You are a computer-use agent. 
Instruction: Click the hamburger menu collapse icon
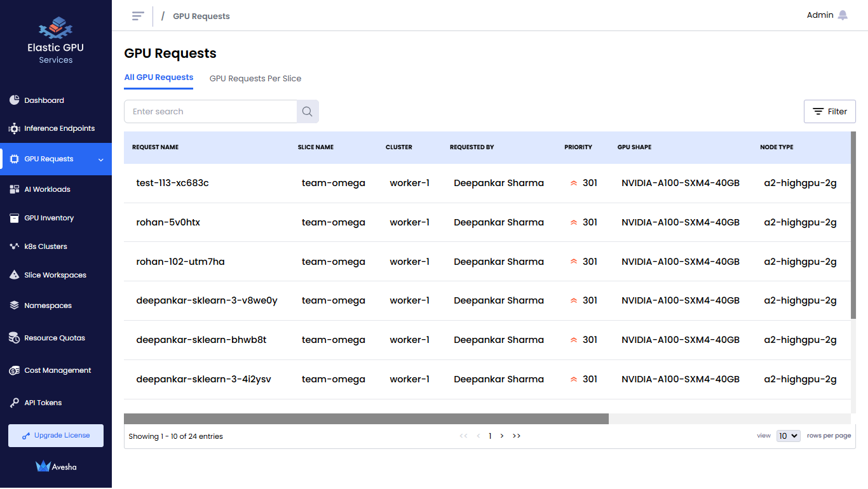138,16
